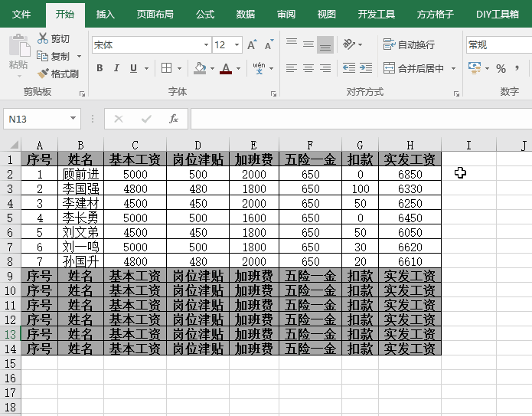
Task: Open the 常规 number format dropdown
Action: pos(499,45)
